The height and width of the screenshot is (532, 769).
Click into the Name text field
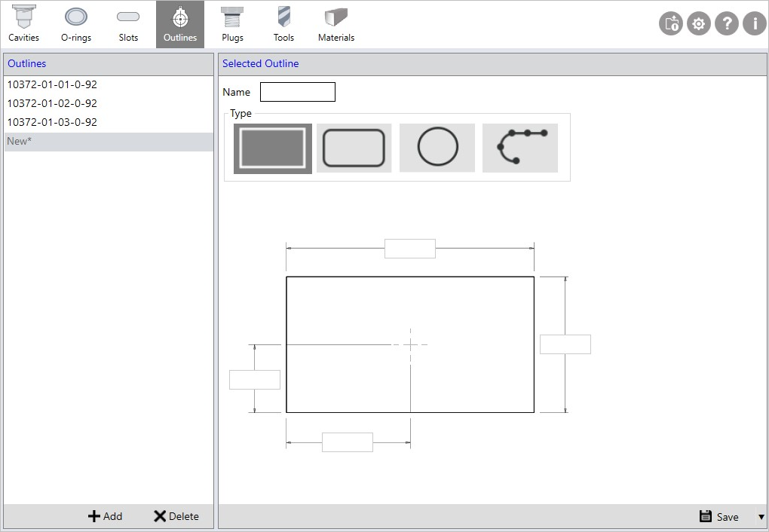(x=297, y=92)
